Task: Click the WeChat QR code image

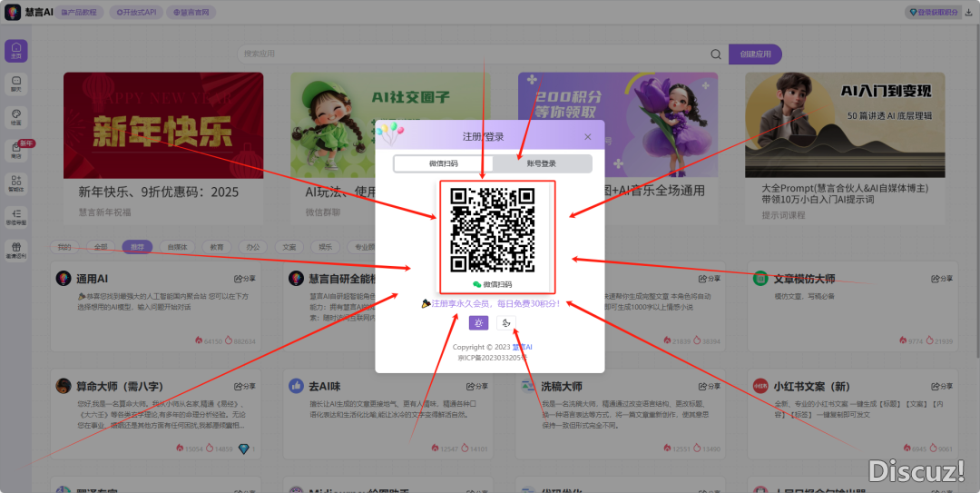Action: pos(493,231)
